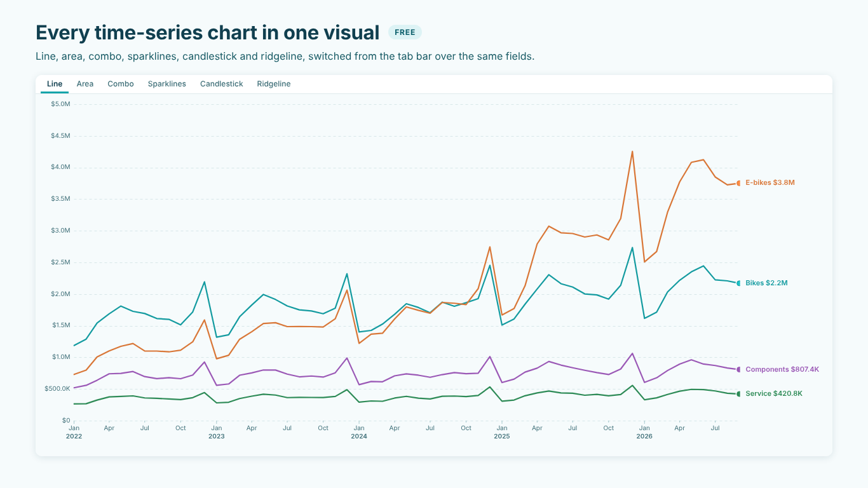This screenshot has width=868, height=488.
Task: Click the $1.0M axis label
Action: tap(60, 357)
